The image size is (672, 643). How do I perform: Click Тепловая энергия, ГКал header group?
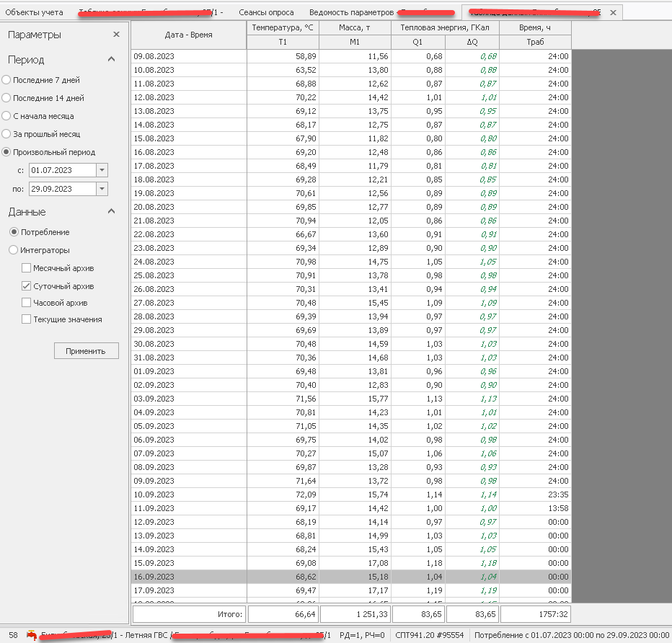pos(445,28)
